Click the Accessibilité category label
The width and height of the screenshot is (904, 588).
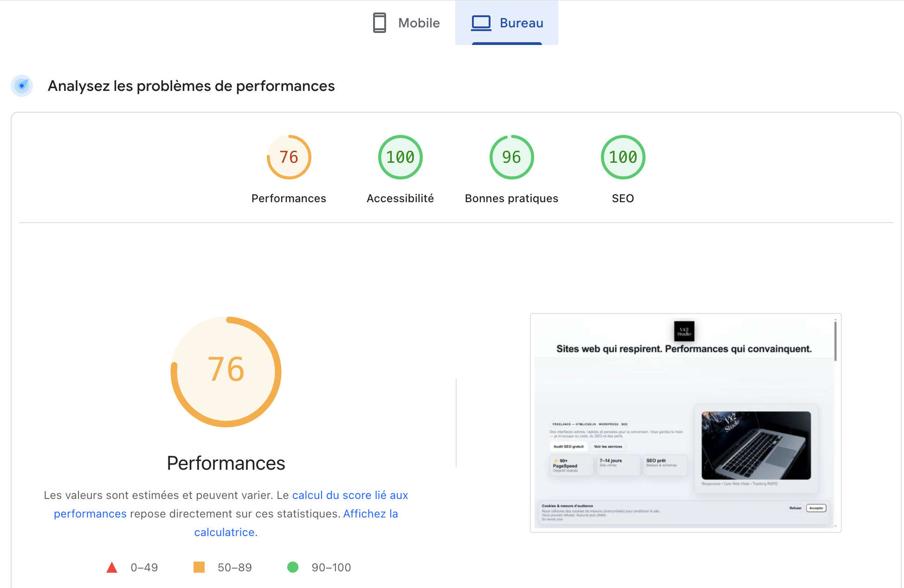(400, 198)
